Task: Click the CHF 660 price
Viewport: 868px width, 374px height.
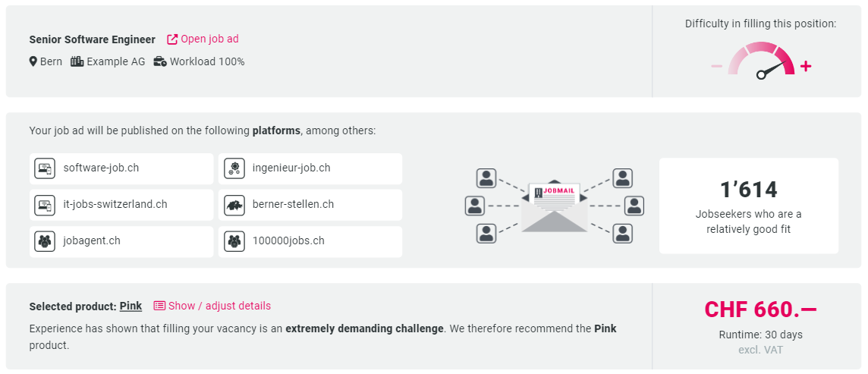Action: coord(760,310)
